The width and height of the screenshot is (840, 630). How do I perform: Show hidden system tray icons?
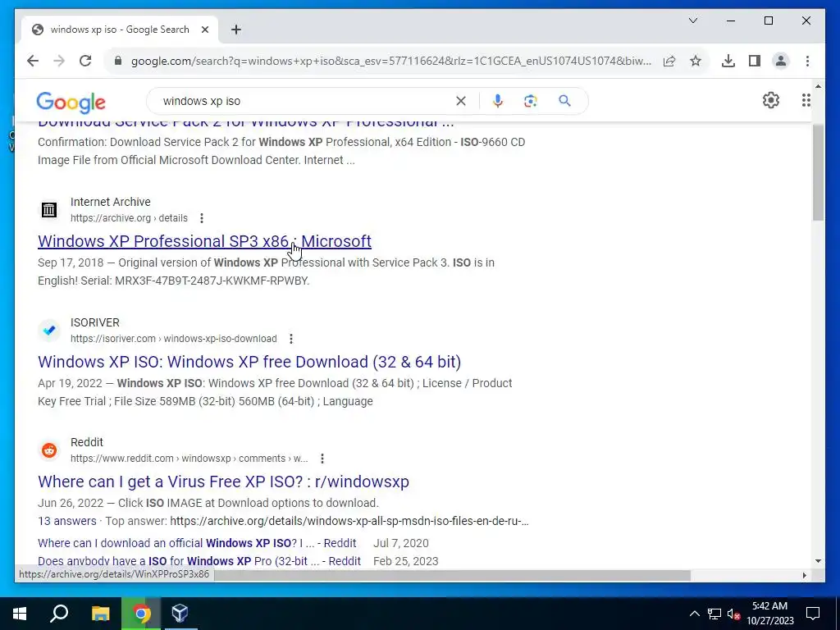point(694,614)
